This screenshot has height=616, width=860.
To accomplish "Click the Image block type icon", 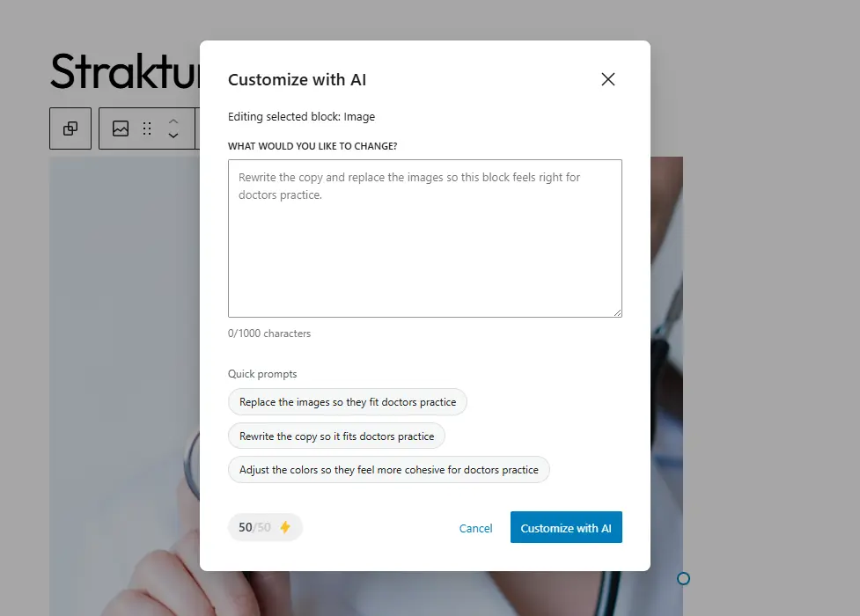I will (121, 128).
